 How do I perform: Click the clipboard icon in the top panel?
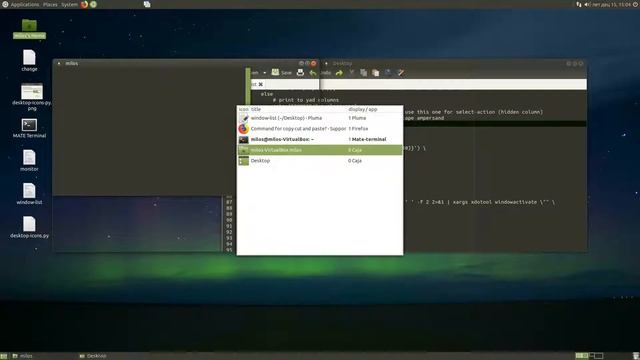coord(147,4)
